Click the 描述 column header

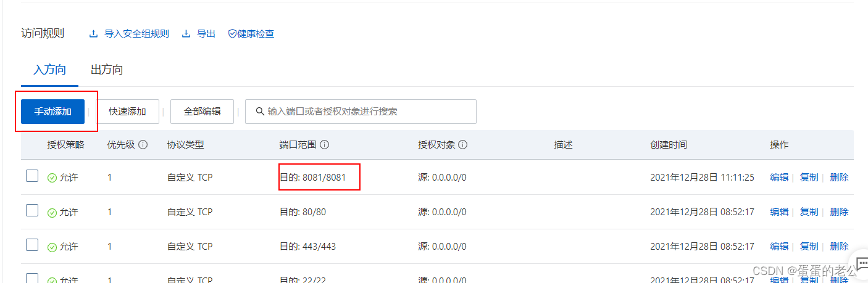pyautogui.click(x=563, y=145)
